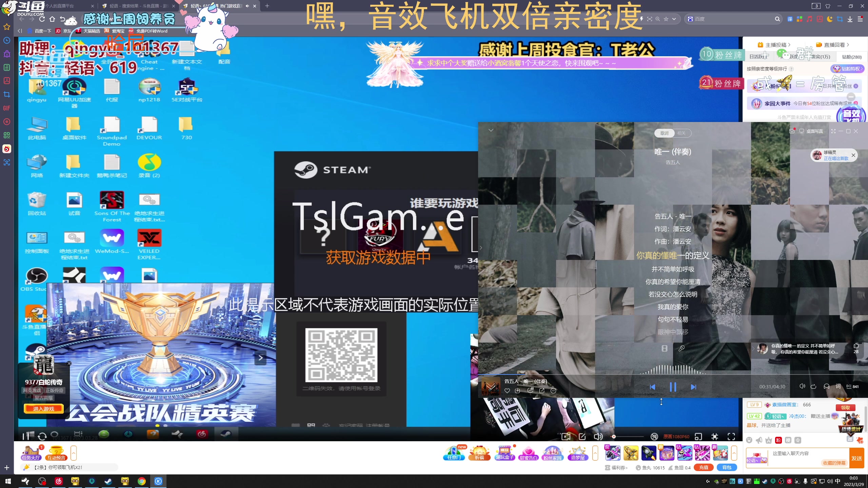Enter music player full screen mode
The image size is (868, 488).
(833, 131)
